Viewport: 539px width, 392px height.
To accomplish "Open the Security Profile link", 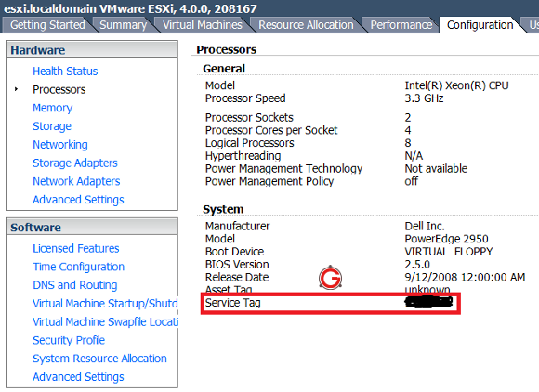I will coord(69,340).
